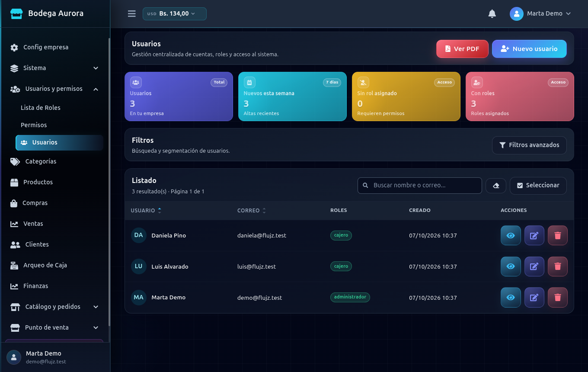Open Filtros avanzados
This screenshot has height=372, width=588.
pyautogui.click(x=529, y=145)
